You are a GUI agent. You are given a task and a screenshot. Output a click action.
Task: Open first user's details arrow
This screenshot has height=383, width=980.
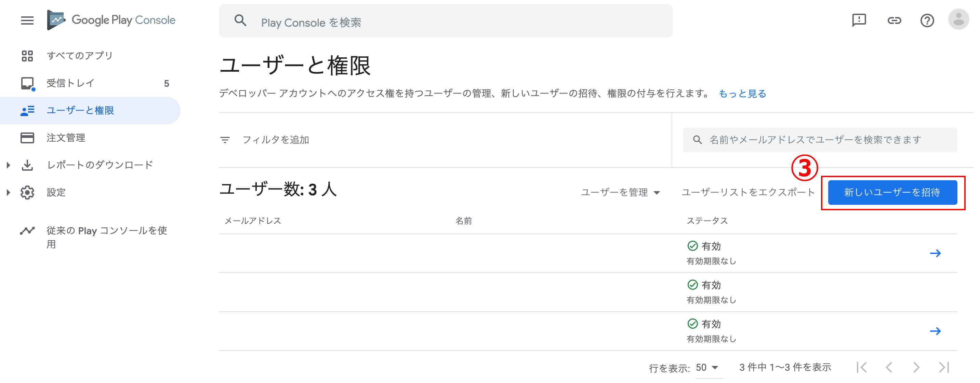[x=935, y=253]
